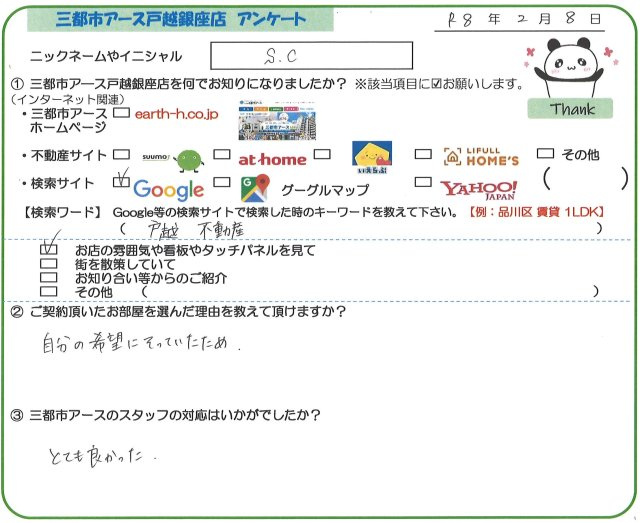This screenshot has width=640, height=523.
Task: Click the homepage screenshot thumbnail
Action: pos(277,120)
